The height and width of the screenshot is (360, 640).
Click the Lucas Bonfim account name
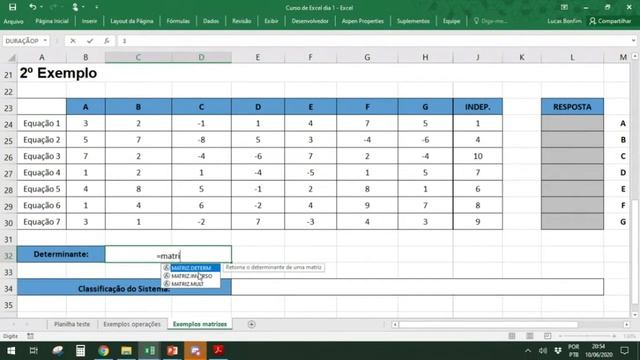[564, 21]
